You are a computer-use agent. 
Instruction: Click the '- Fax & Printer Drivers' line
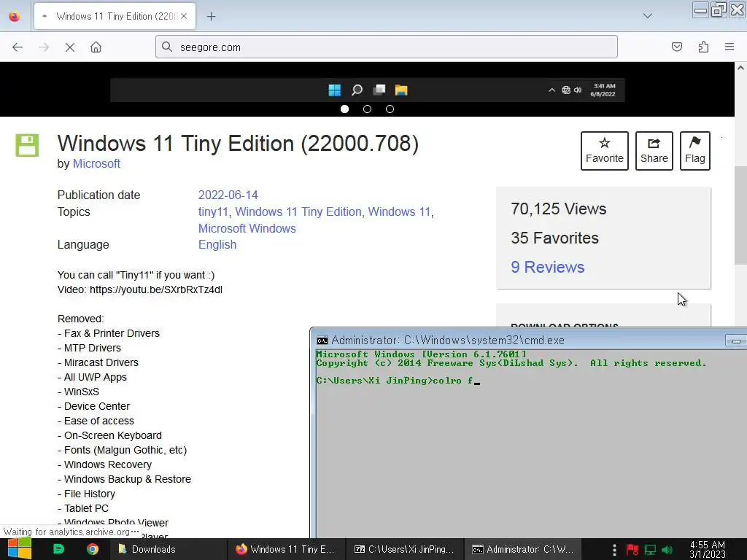(109, 333)
